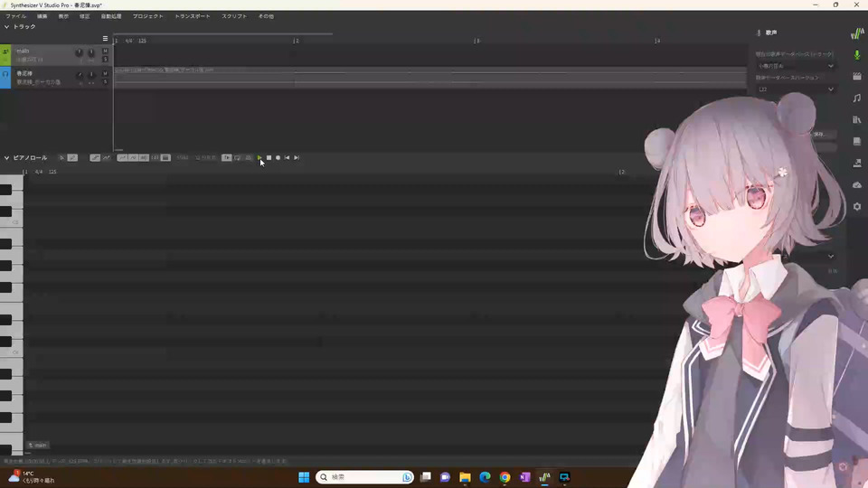Solo the main track

point(105,60)
